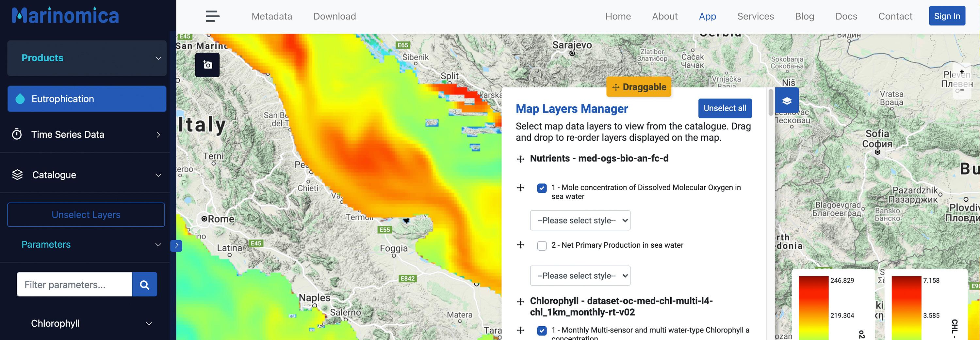Open the Metadata tab
This screenshot has width=980, height=340.
272,16
